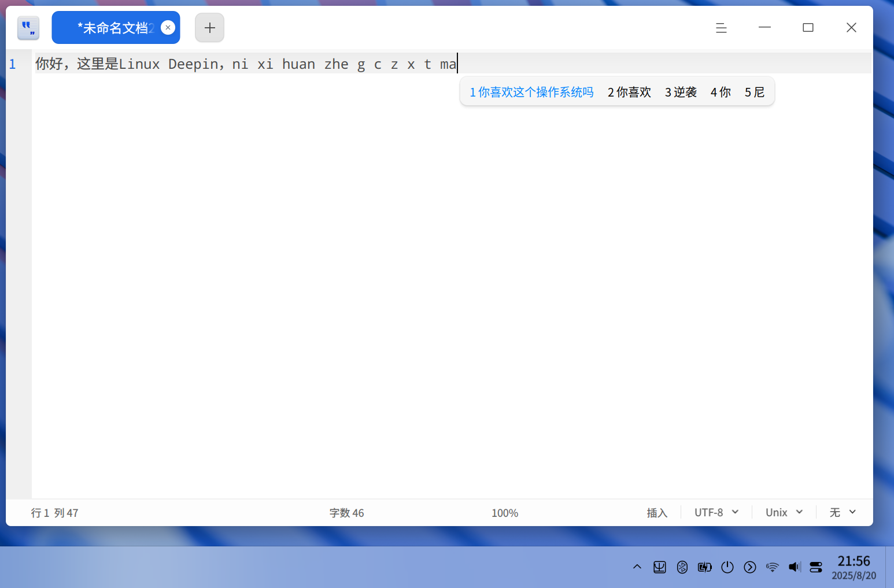Image resolution: width=894 pixels, height=588 pixels.
Task: Close the 未命名文档 tab
Action: click(168, 27)
